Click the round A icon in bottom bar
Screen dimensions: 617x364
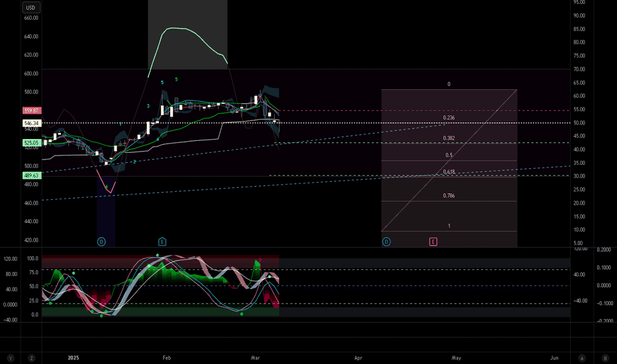point(582,358)
